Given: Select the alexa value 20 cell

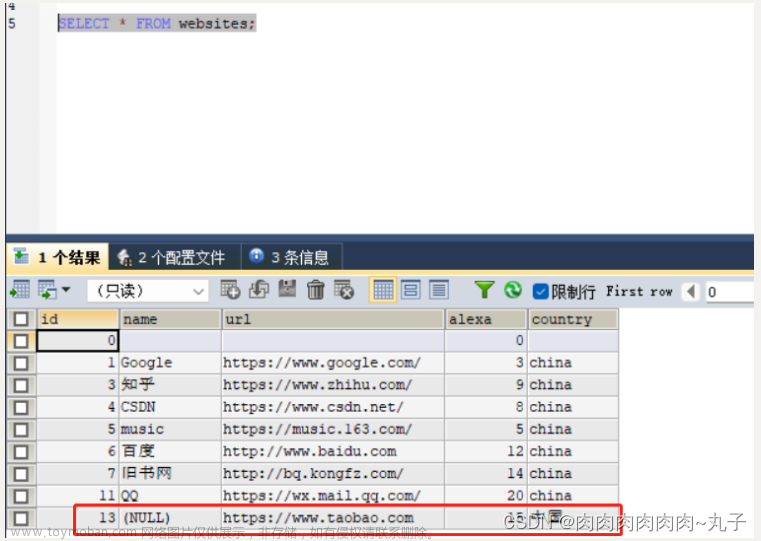Looking at the screenshot, I should coord(486,496).
